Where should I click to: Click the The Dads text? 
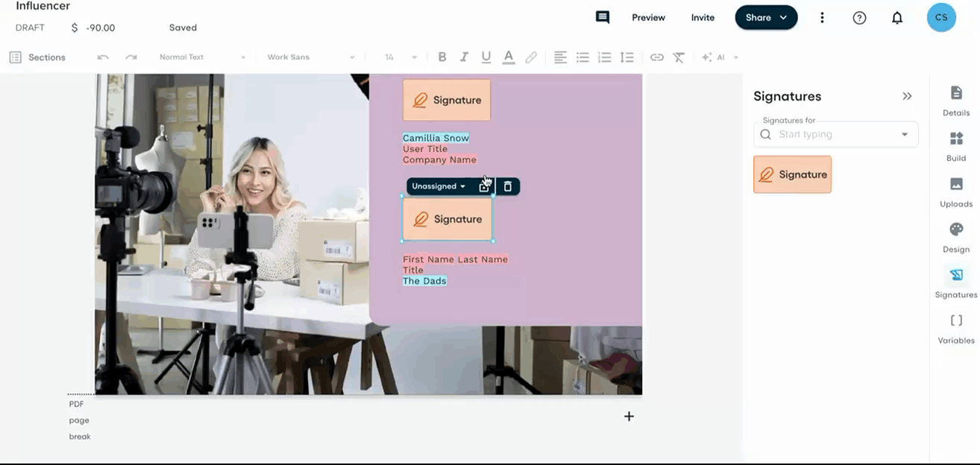(424, 281)
